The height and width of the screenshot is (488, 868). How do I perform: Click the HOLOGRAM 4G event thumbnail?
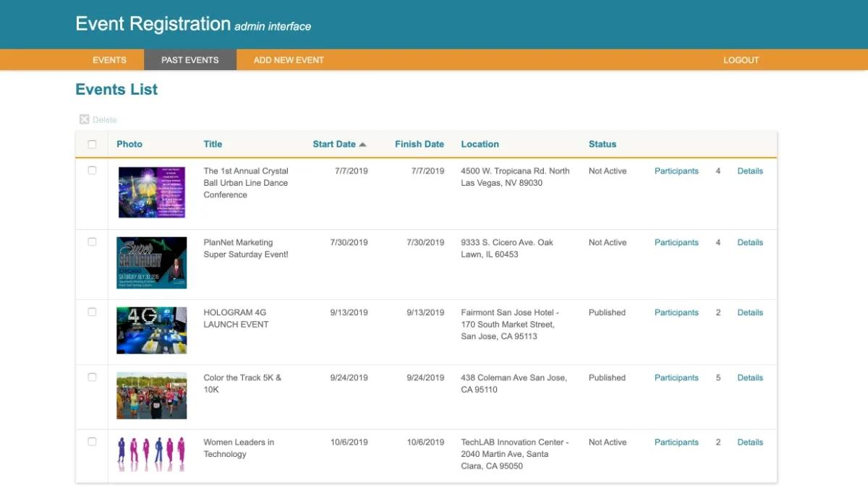(152, 330)
